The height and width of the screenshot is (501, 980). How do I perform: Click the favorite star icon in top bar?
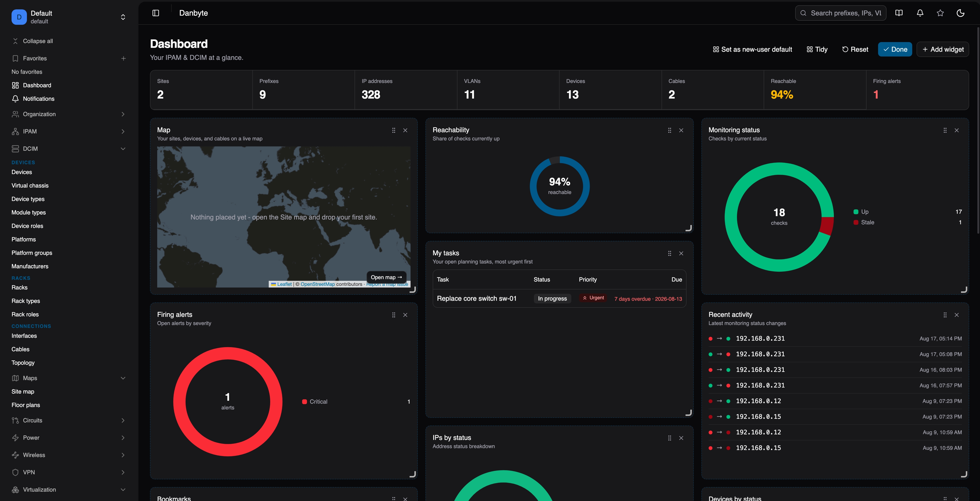[x=940, y=13]
